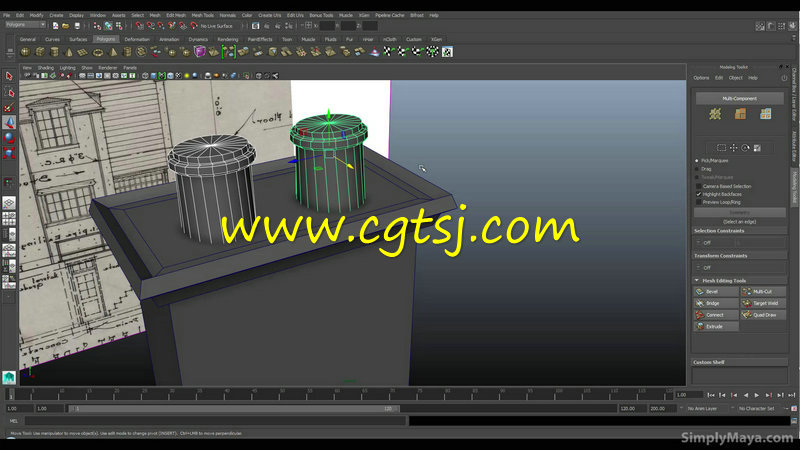Open the Mesh Tools menu

click(x=203, y=15)
